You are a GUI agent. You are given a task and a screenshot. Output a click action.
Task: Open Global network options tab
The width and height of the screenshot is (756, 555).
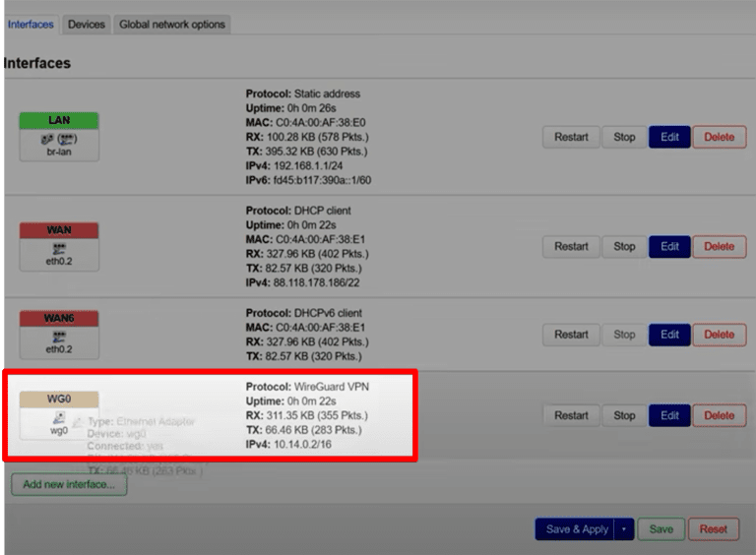172,25
